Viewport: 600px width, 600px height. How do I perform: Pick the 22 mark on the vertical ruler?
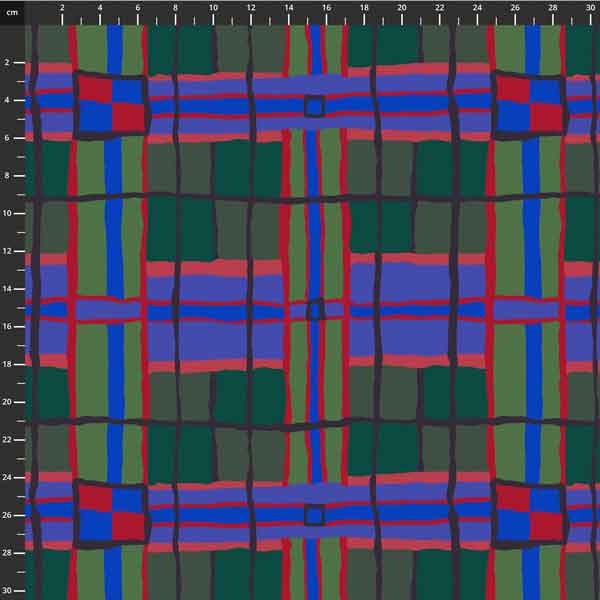(8, 439)
